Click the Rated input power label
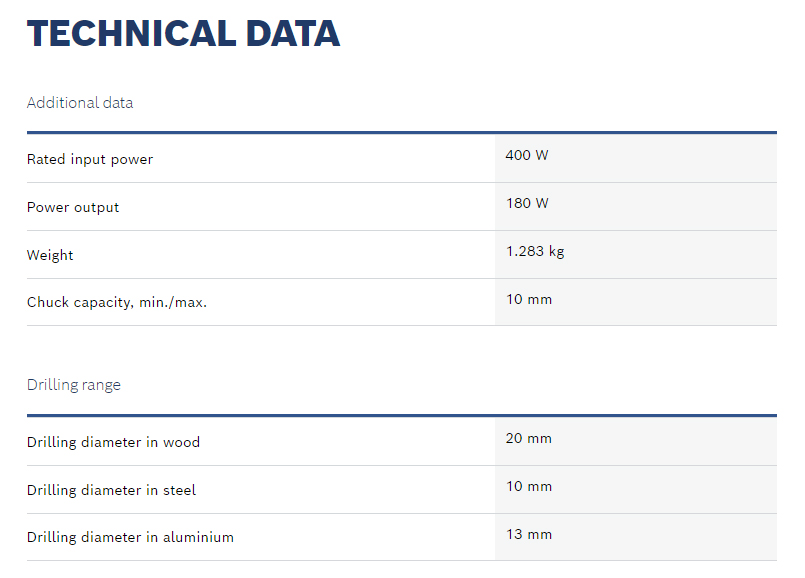Viewport: 805px width, 578px height. tap(90, 159)
